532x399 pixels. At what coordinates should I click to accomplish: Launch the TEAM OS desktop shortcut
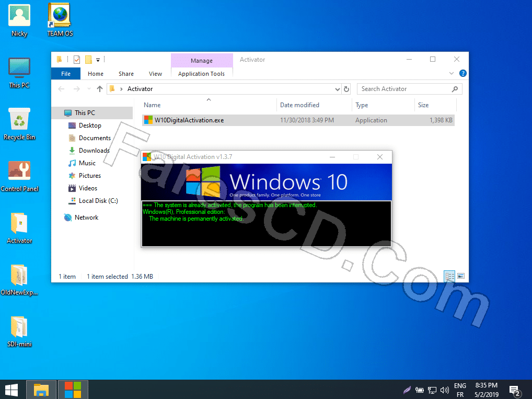point(60,20)
